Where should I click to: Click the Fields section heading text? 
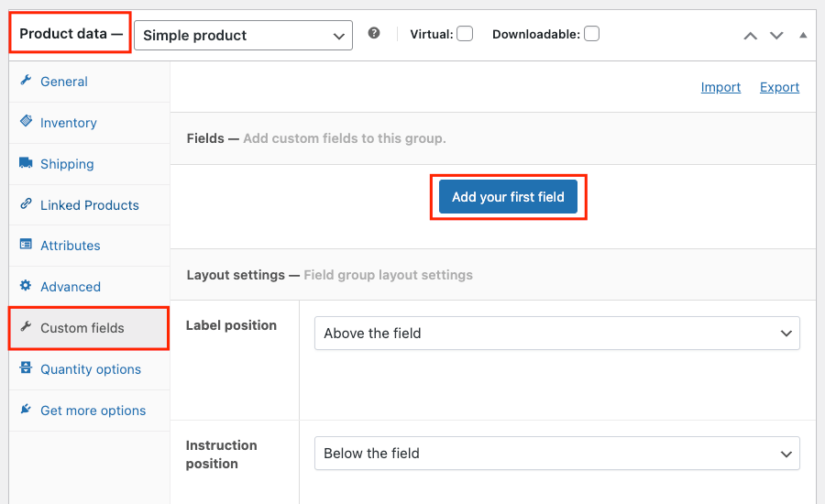click(x=205, y=138)
